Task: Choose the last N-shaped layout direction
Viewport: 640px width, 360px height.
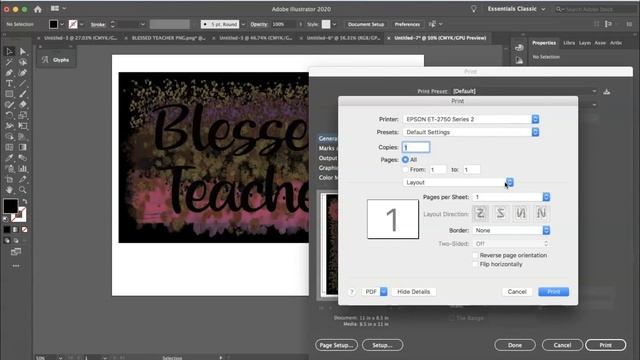Action: 542,213
